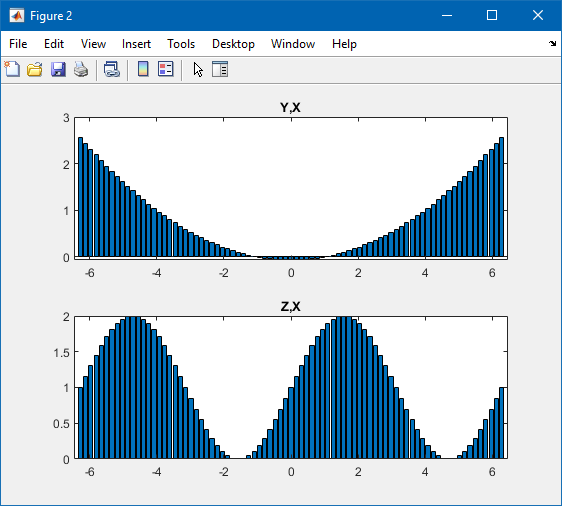
Task: Open the View menu
Action: [x=93, y=44]
